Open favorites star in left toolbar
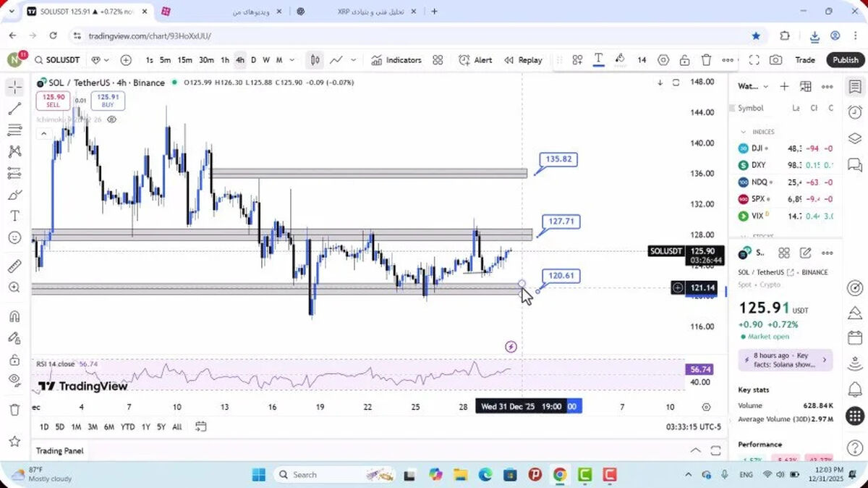 14,441
